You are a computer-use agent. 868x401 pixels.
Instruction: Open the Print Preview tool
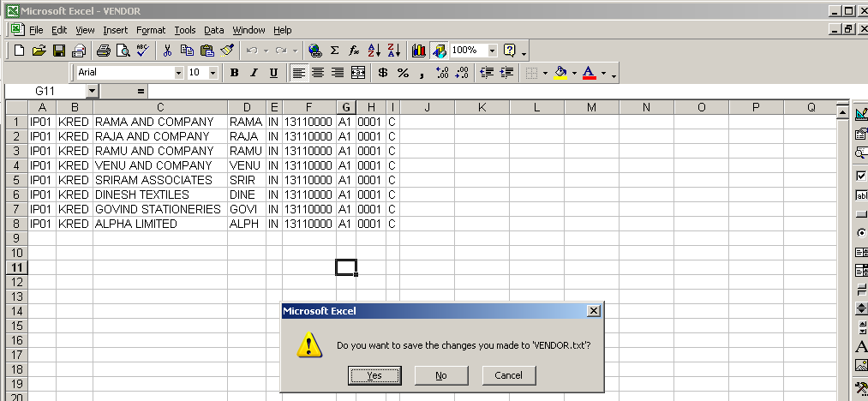[x=123, y=51]
